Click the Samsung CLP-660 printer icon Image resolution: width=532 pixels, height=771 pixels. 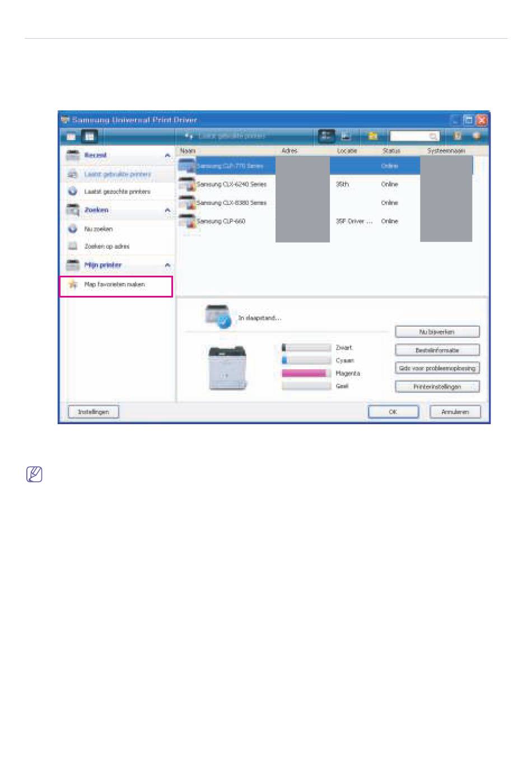pos(187,221)
